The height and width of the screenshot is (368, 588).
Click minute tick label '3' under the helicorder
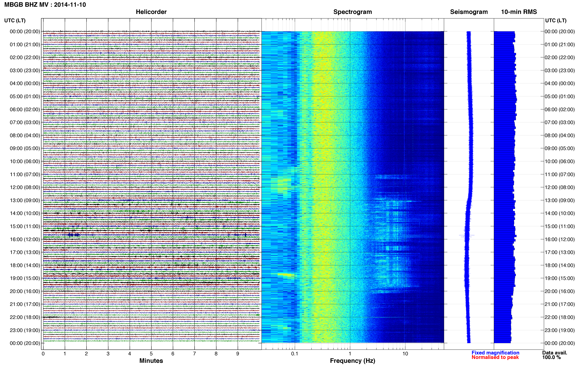108,354
